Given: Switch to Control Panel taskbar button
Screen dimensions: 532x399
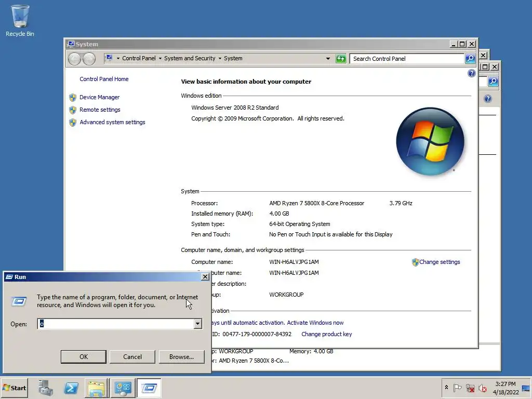Looking at the screenshot, I should tap(123, 388).
